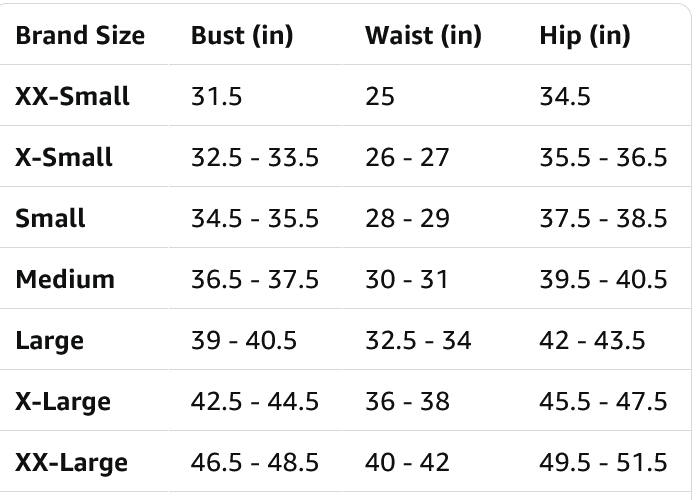Screen dimensions: 699x500
Task: Select the XX-Small size row label
Action: coord(72,97)
